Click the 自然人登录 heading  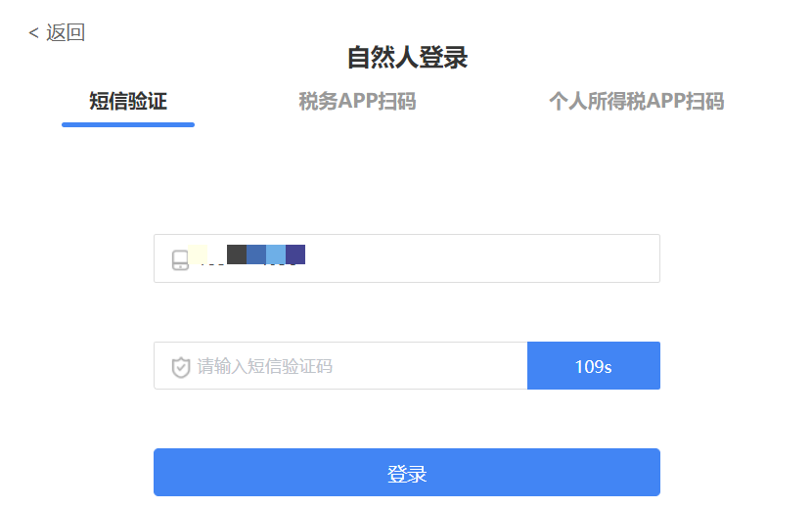407,57
